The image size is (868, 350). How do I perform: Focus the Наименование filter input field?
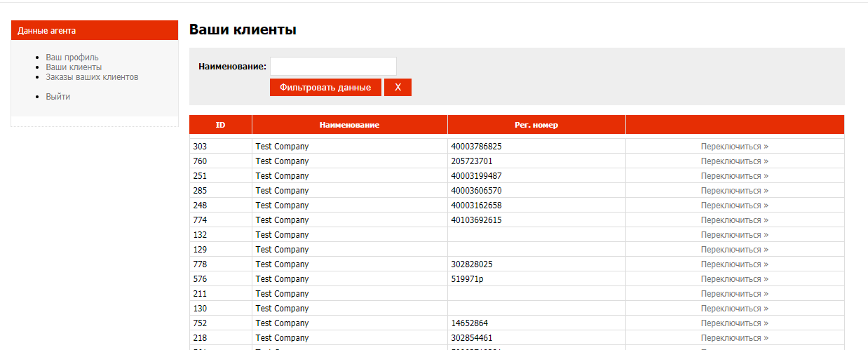tap(333, 67)
